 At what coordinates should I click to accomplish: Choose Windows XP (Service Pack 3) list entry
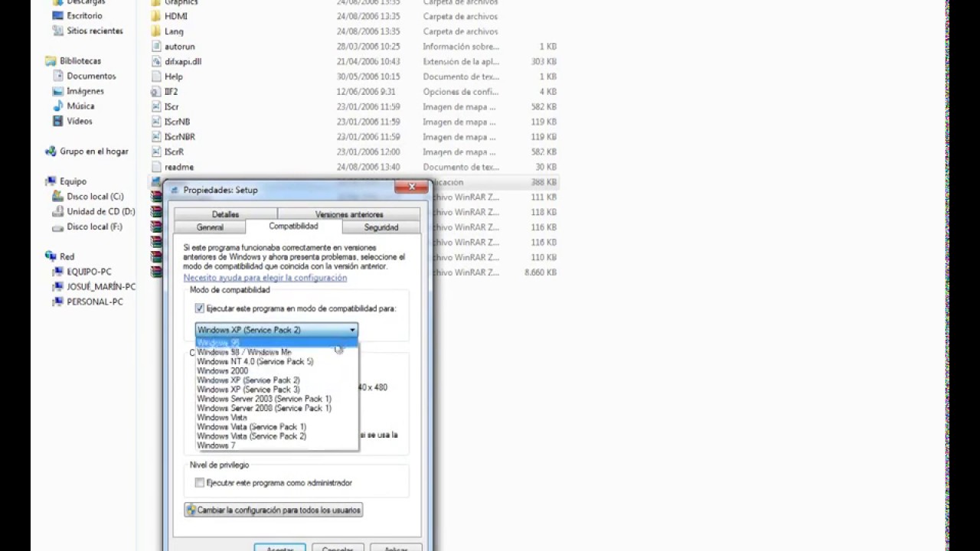click(x=276, y=390)
